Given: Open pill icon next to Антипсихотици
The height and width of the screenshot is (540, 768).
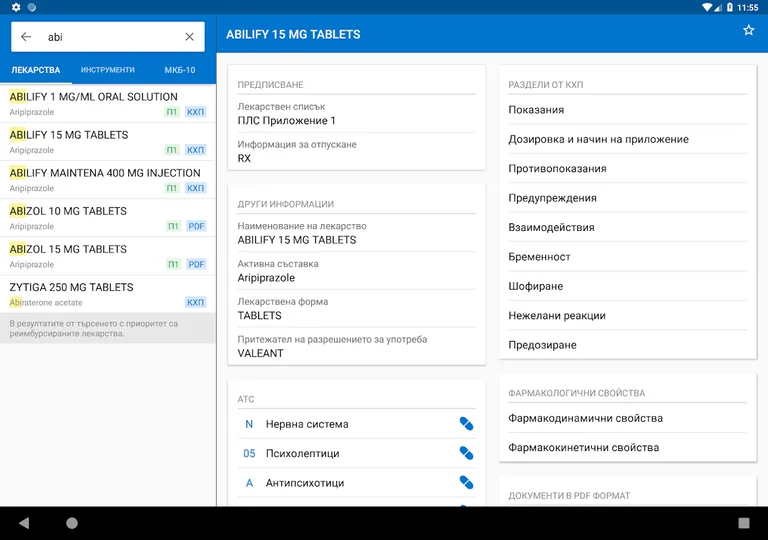Looking at the screenshot, I should (466, 483).
